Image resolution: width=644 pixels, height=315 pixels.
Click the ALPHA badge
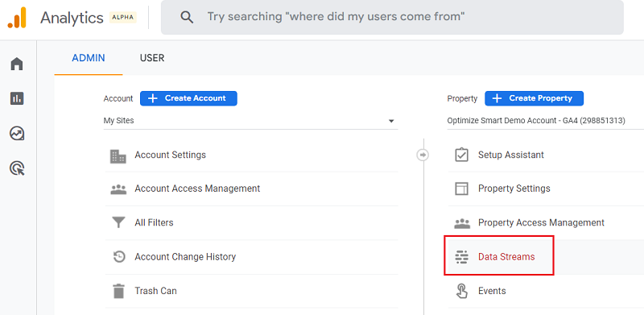pyautogui.click(x=123, y=18)
